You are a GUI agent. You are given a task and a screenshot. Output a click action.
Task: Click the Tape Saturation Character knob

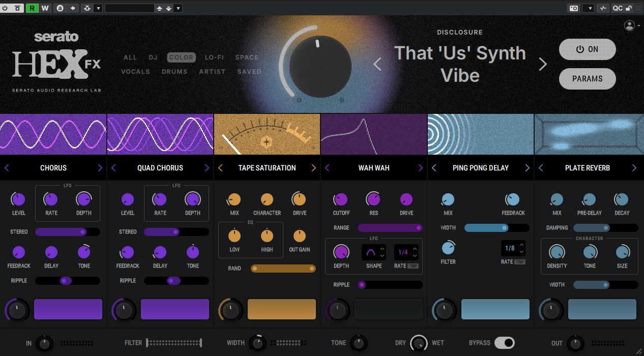click(x=267, y=199)
